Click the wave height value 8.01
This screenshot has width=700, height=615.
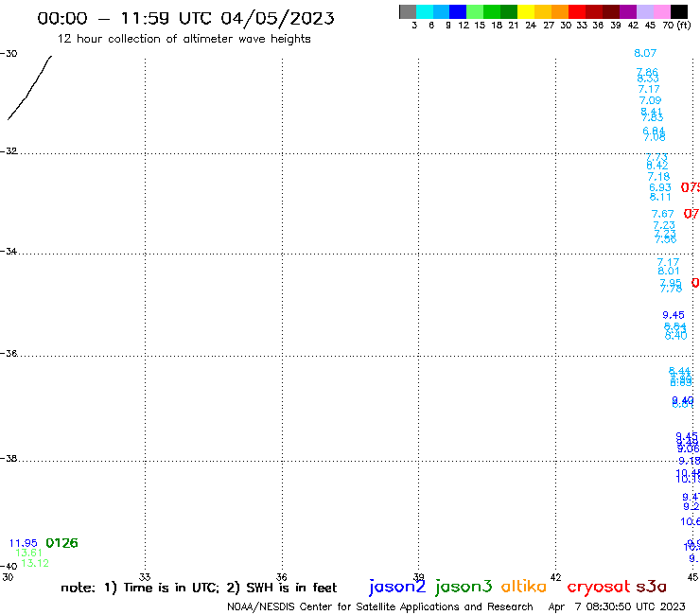point(668,271)
